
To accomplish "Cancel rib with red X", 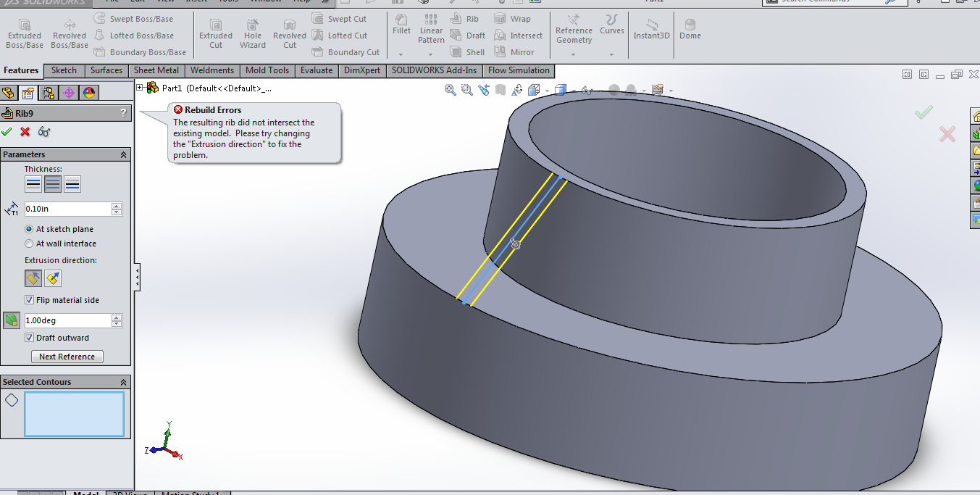I will 25,131.
